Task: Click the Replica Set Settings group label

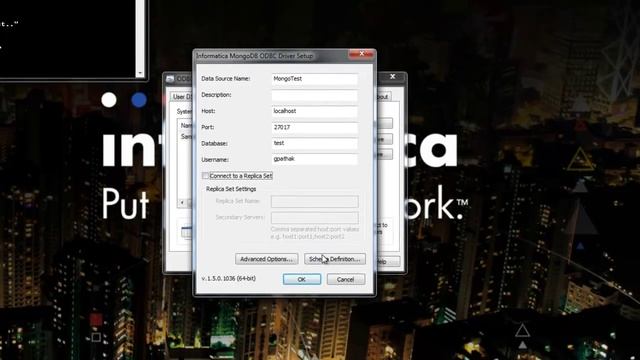Action: [231, 189]
